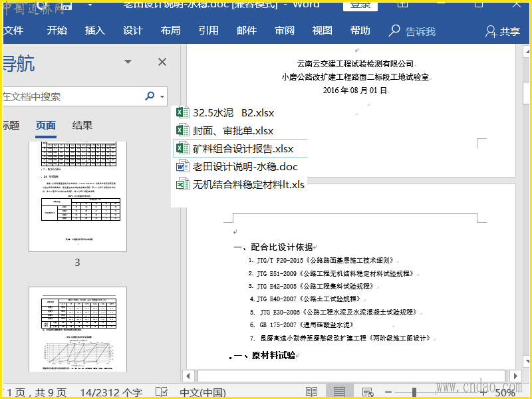Click the line 2016年08月01日

(355, 90)
